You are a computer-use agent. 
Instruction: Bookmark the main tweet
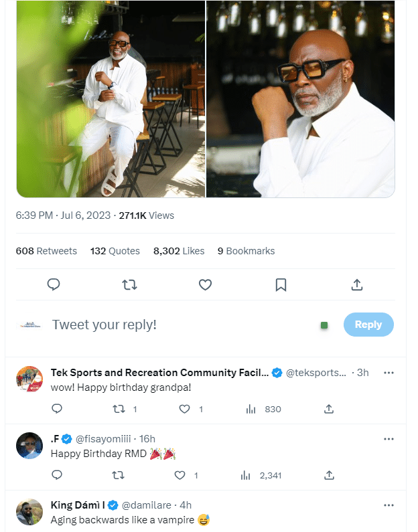281,284
